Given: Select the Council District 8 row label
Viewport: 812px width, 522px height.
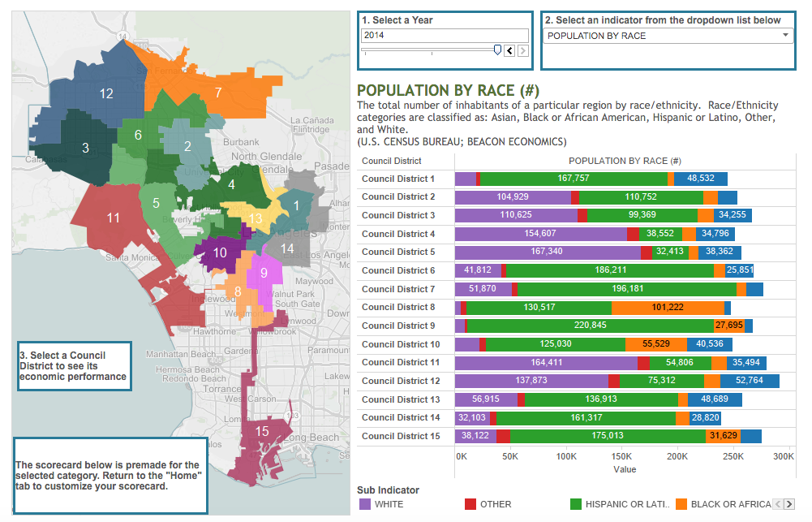Looking at the screenshot, I should point(398,308).
